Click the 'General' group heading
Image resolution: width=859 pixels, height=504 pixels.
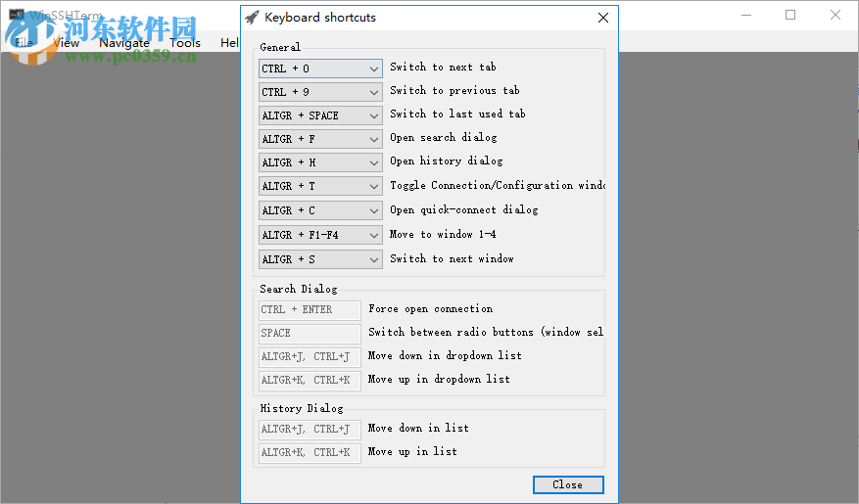(x=280, y=48)
